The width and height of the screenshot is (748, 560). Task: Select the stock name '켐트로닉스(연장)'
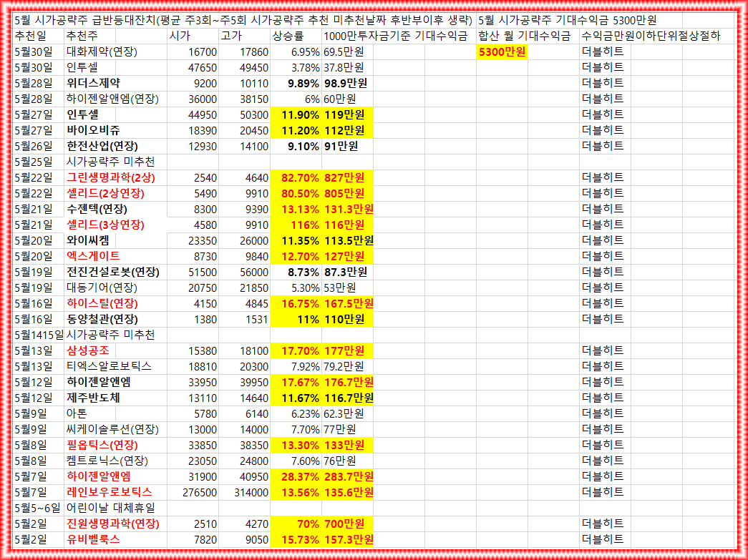point(107,461)
